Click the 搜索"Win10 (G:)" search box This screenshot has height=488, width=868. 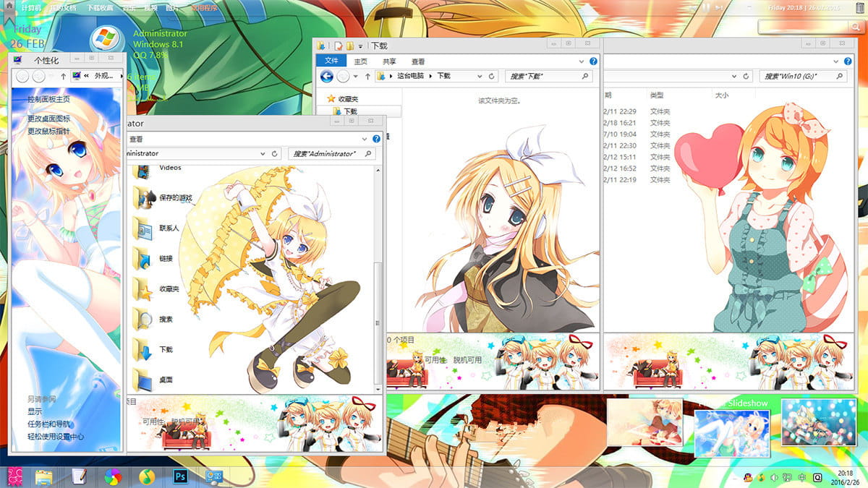pos(802,76)
